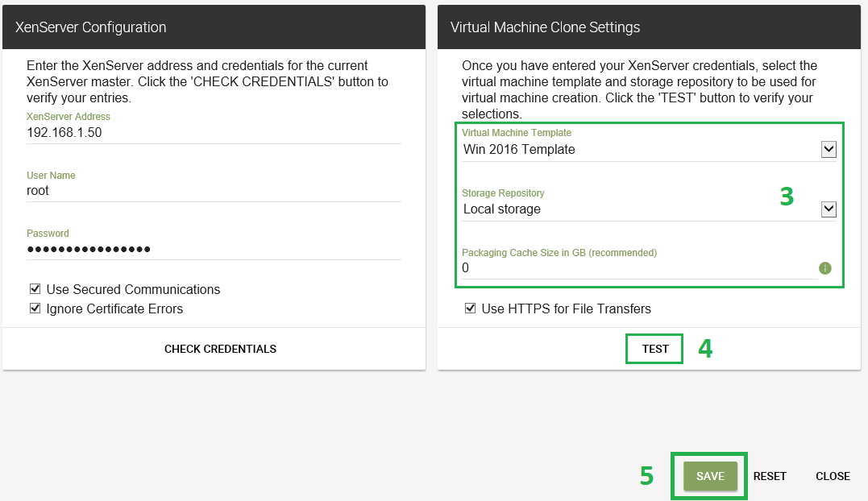Toggle the Use Secured Communications checkbox
This screenshot has width=868, height=501.
[35, 289]
